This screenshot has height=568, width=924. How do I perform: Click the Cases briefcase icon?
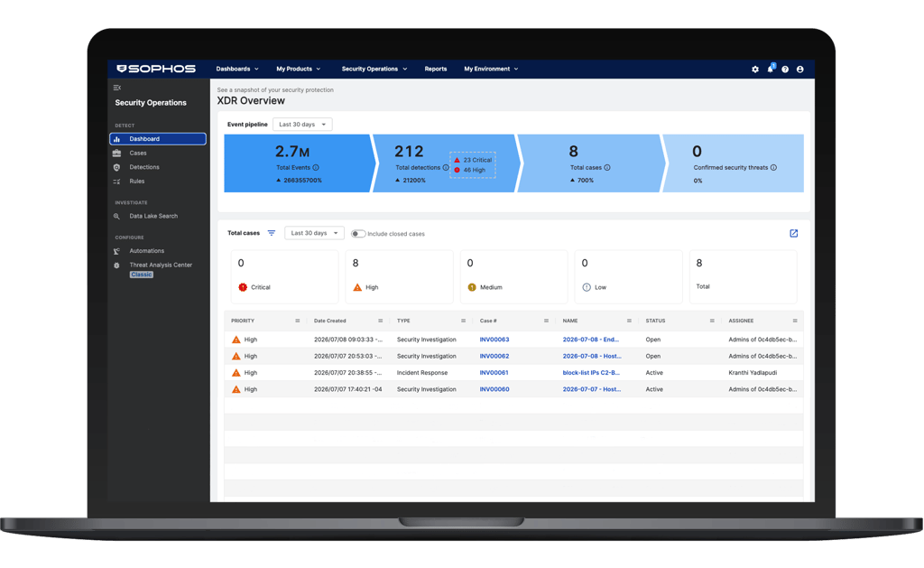tap(116, 154)
